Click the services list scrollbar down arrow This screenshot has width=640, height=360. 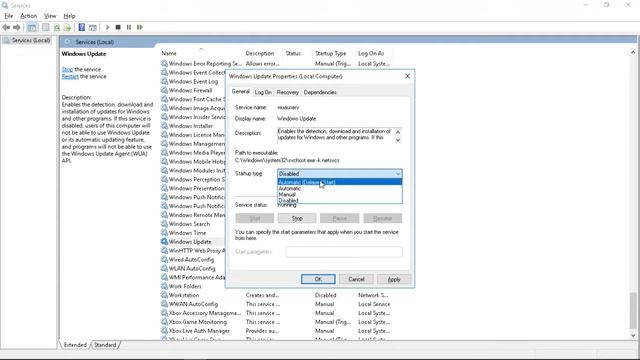pyautogui.click(x=633, y=336)
